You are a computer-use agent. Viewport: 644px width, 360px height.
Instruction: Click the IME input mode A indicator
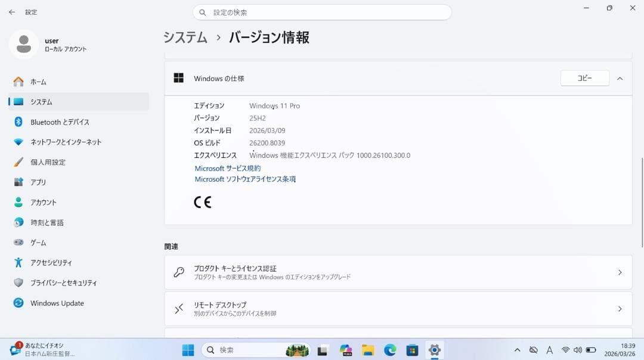click(x=550, y=350)
